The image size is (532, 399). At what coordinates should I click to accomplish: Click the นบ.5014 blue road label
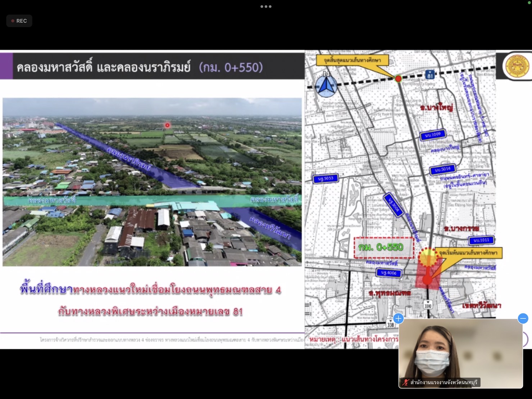[442, 169]
